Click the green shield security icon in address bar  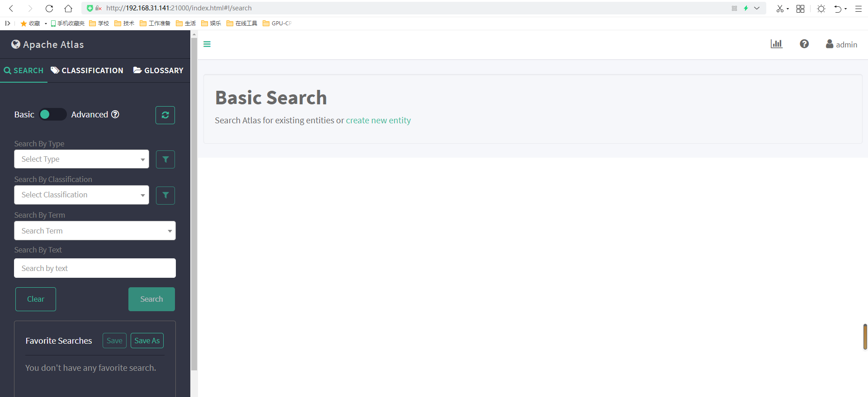click(90, 8)
